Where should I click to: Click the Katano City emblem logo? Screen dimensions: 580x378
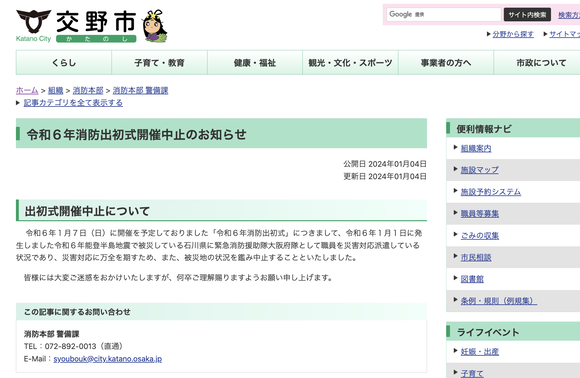tap(33, 22)
